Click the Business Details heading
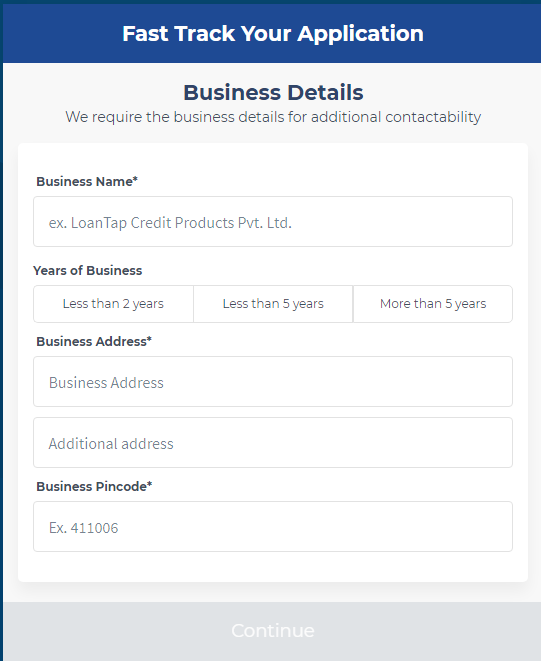Screen dimensions: 541x661 coord(273,92)
